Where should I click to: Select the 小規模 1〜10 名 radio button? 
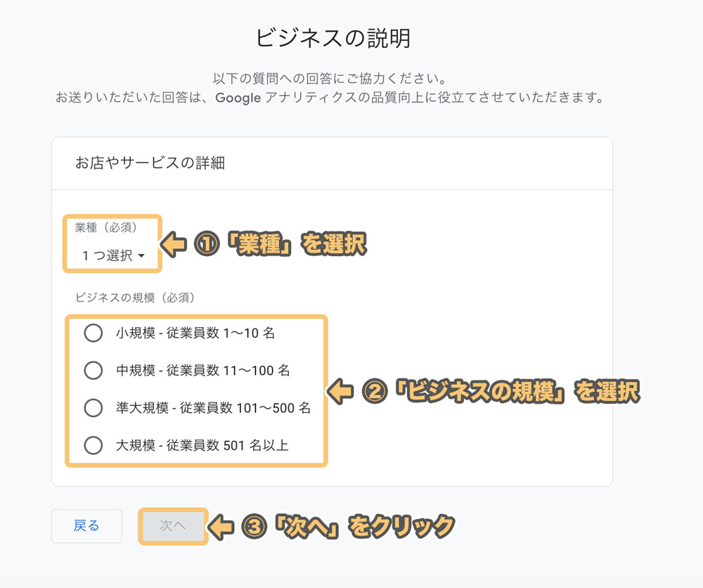coord(93,333)
